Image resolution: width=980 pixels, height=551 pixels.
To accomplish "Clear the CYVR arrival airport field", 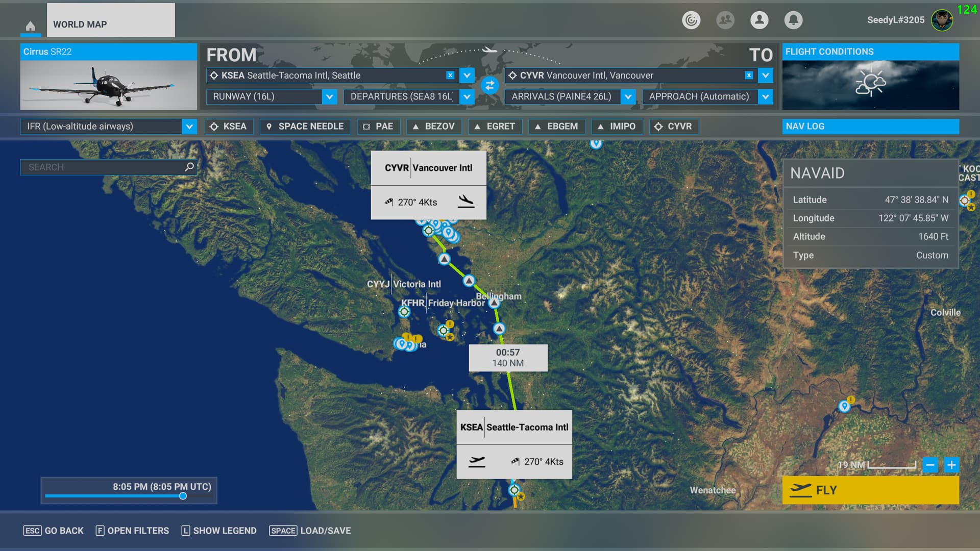I will pos(749,76).
